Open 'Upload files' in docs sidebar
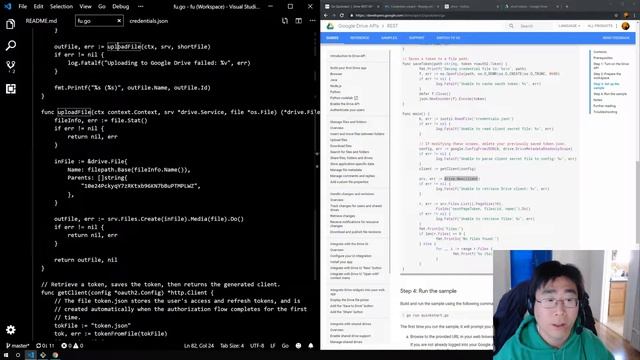Screen dimensions: 640x360 338,140
